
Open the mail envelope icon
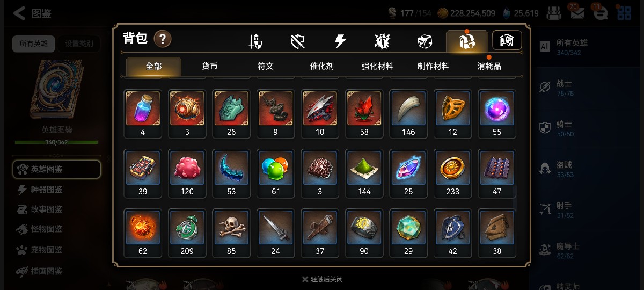[x=577, y=13]
